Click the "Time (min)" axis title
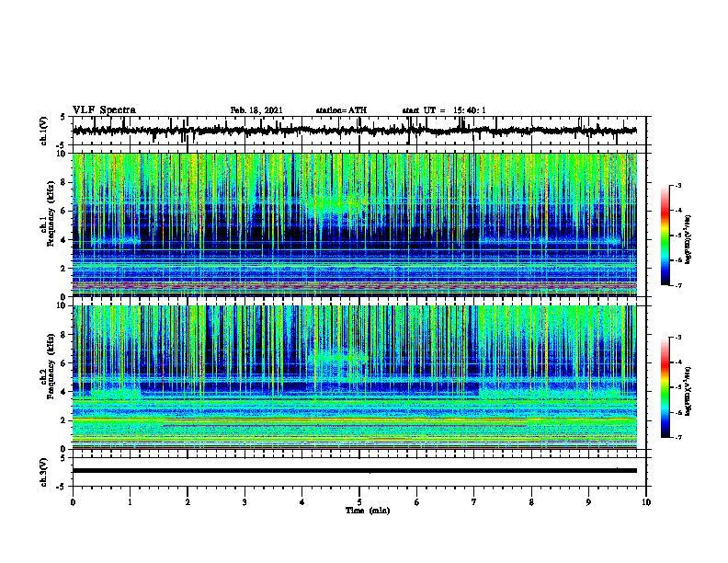The width and height of the screenshot is (728, 563). coord(368,511)
